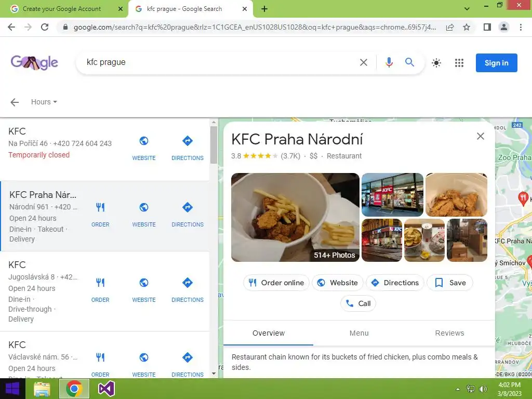Screen dimensions: 532x399
Task: Click Order online button
Action: pyautogui.click(x=276, y=283)
